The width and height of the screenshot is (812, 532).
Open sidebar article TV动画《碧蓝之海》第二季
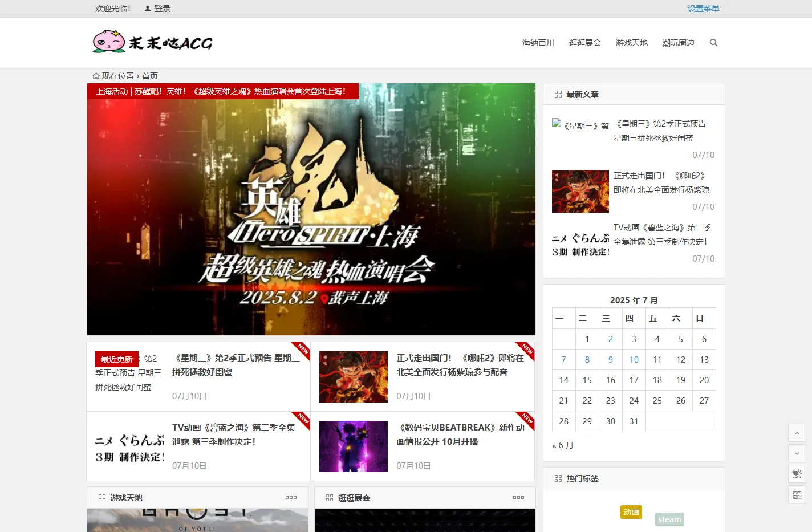663,234
